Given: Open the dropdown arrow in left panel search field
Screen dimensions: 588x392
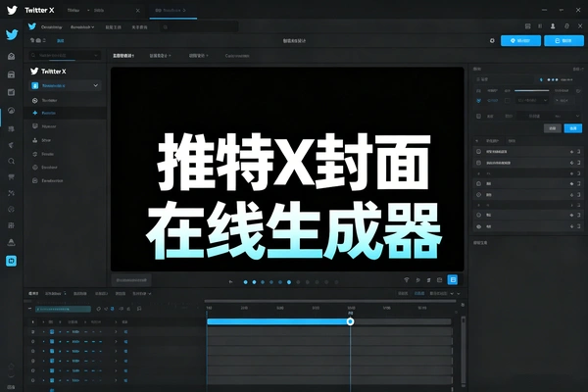Looking at the screenshot, I should (x=96, y=55).
